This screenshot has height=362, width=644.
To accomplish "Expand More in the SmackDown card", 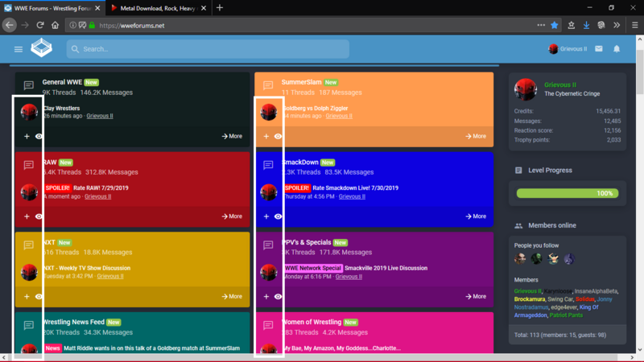I will (476, 216).
